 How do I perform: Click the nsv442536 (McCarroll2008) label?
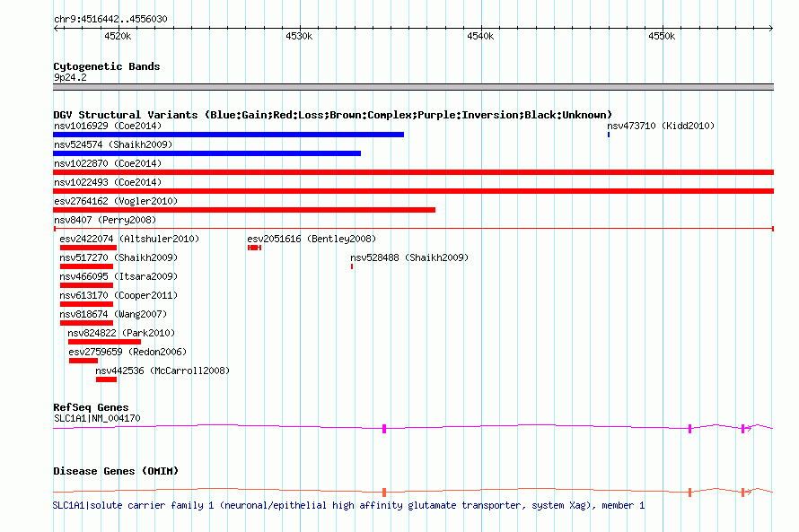[x=162, y=371]
